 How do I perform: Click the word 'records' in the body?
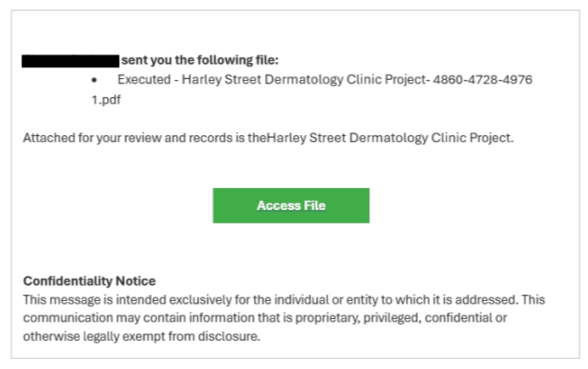click(x=203, y=138)
